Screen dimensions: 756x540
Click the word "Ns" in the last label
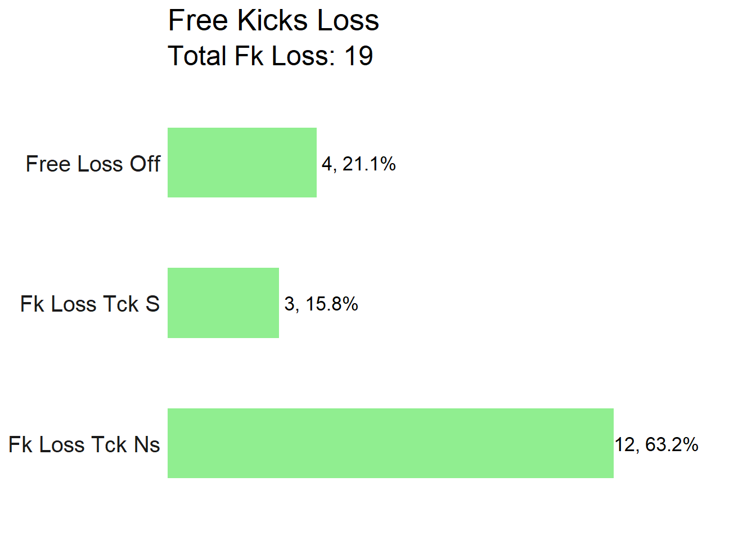[x=147, y=444]
